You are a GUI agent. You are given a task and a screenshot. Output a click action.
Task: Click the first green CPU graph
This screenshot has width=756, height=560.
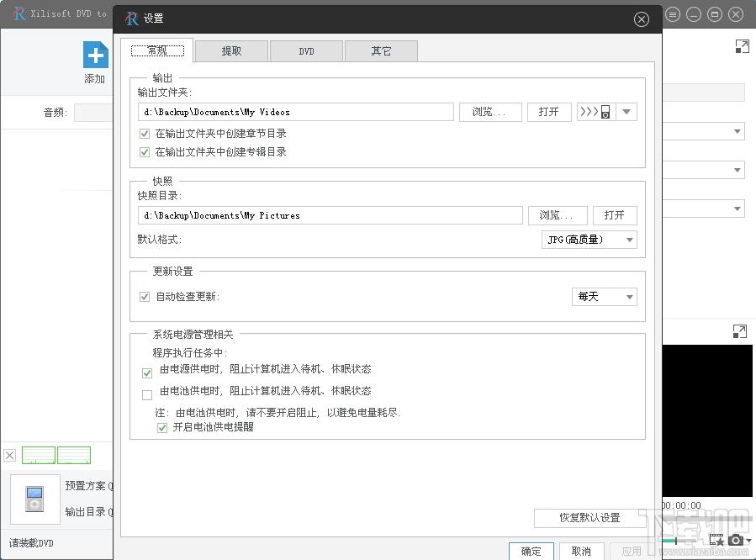(39, 455)
